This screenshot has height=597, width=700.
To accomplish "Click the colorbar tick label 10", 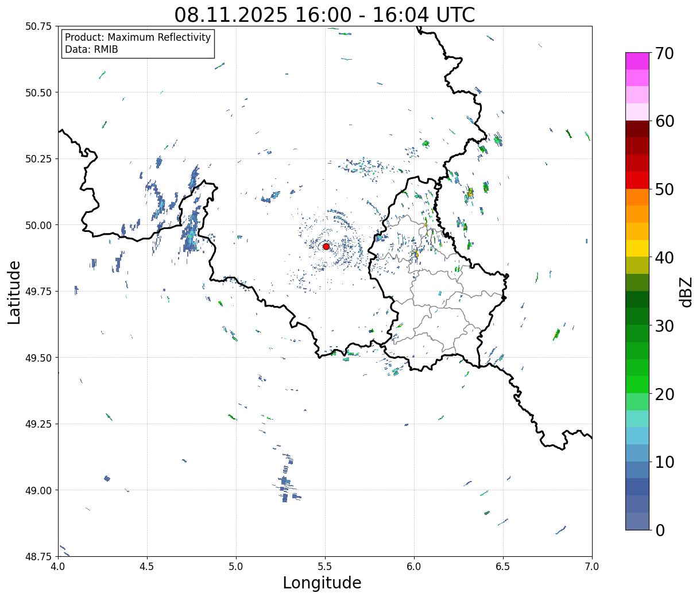I will click(664, 462).
